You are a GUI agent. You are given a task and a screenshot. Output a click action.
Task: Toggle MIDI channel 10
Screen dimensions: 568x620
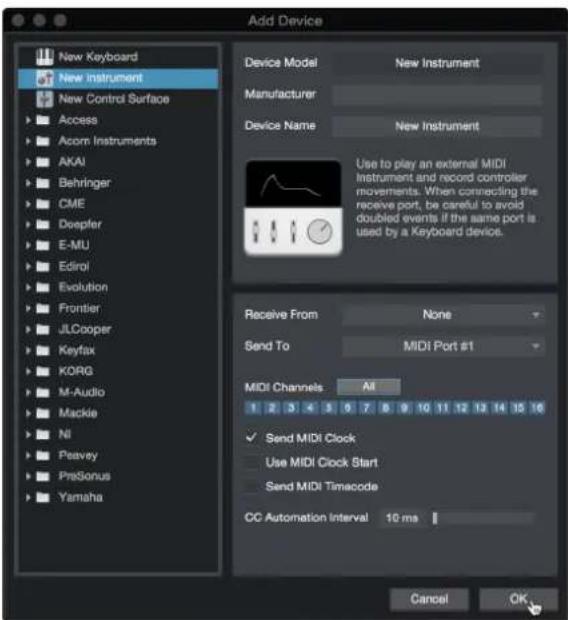pyautogui.click(x=423, y=408)
